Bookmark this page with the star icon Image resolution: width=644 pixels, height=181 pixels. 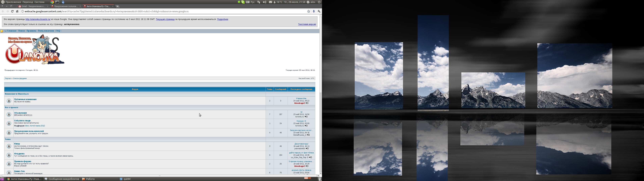[309, 11]
